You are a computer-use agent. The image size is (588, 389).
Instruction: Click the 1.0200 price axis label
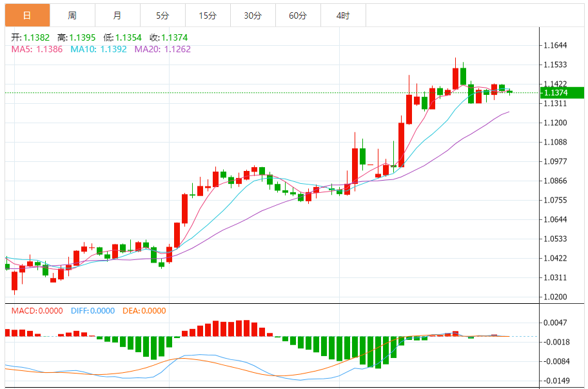(555, 297)
